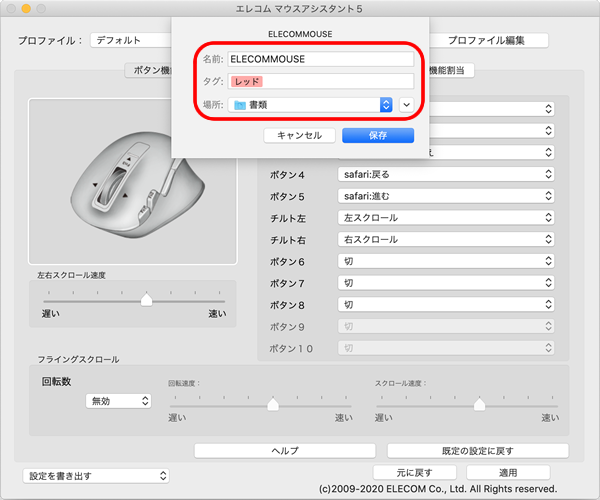Click 既定の設定に戻す restore defaults button
The image size is (600, 500).
point(478,451)
